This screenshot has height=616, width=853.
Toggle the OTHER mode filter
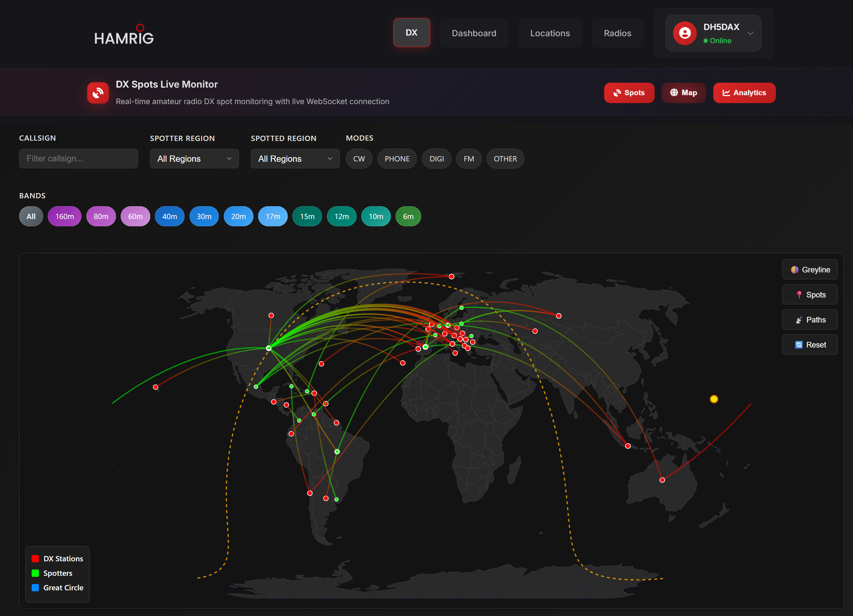coord(505,159)
